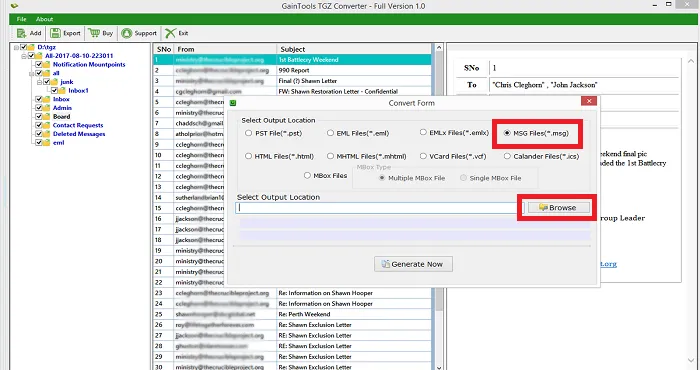Viewport: 700px width, 370px height.
Task: Click the .org link in preview pane
Action: pyautogui.click(x=608, y=264)
